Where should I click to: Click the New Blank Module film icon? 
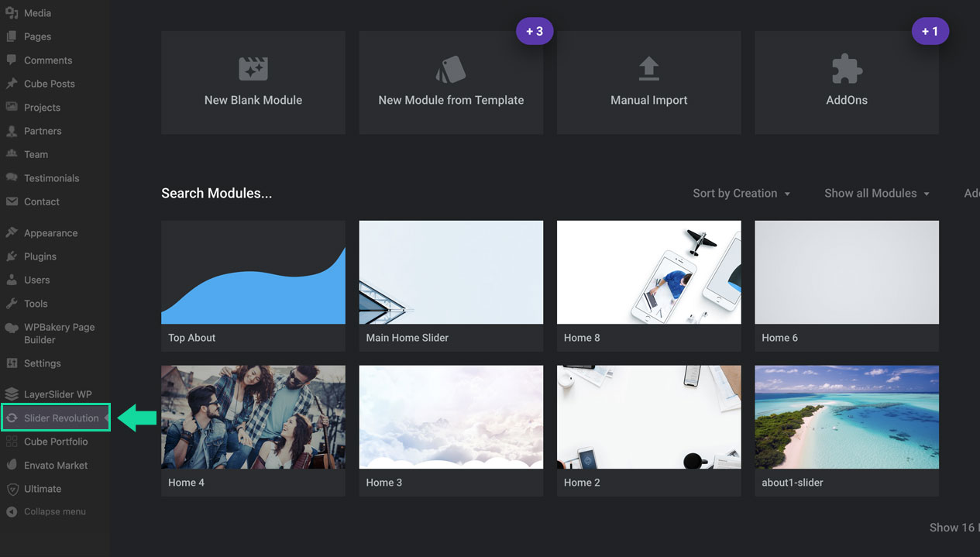point(253,69)
